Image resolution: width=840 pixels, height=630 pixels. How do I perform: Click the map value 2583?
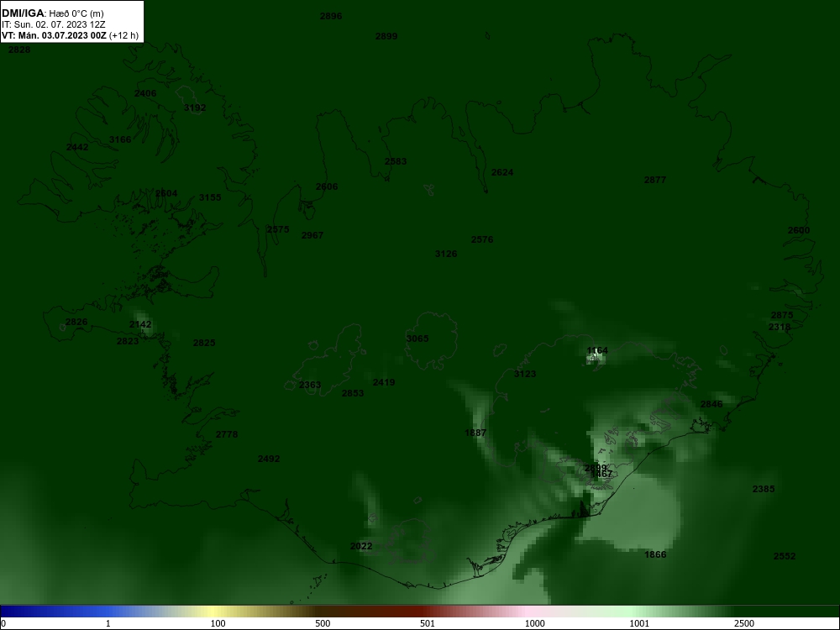pos(396,161)
